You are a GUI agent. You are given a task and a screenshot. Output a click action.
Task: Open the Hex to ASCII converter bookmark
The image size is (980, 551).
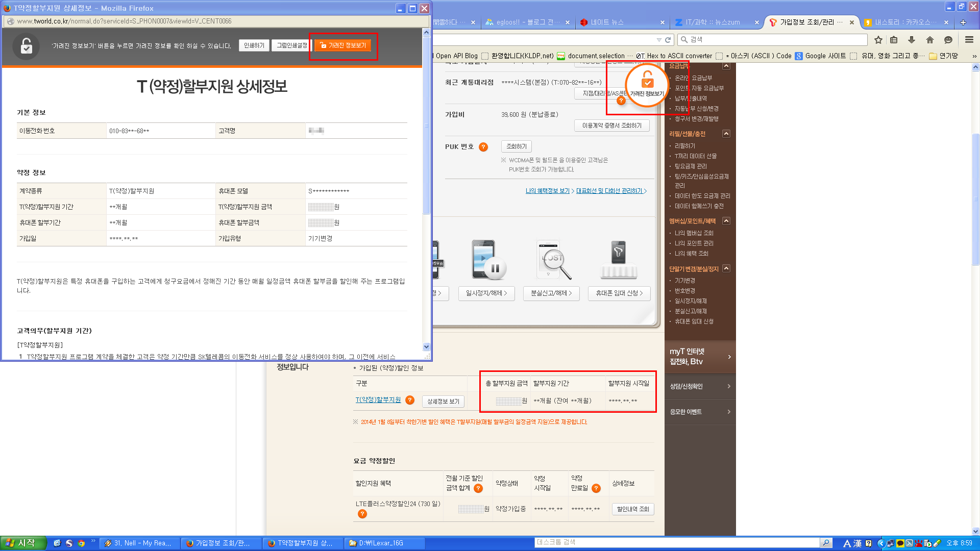click(x=674, y=56)
